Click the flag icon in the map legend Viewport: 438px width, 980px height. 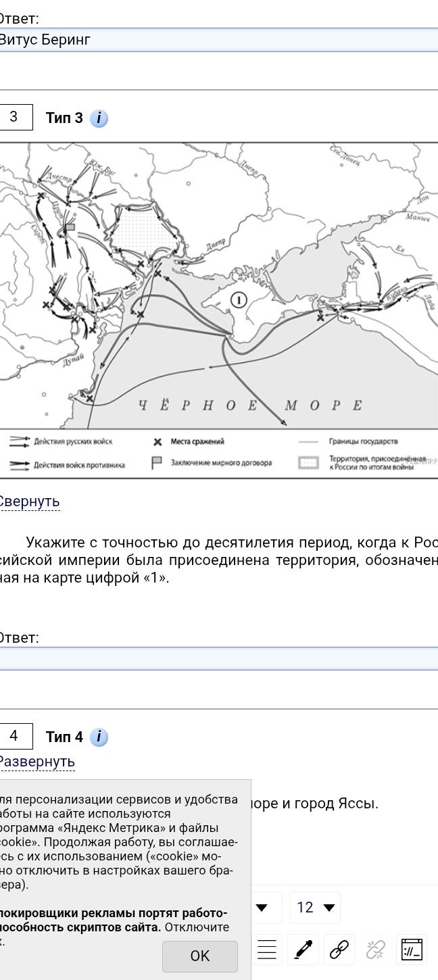156,462
